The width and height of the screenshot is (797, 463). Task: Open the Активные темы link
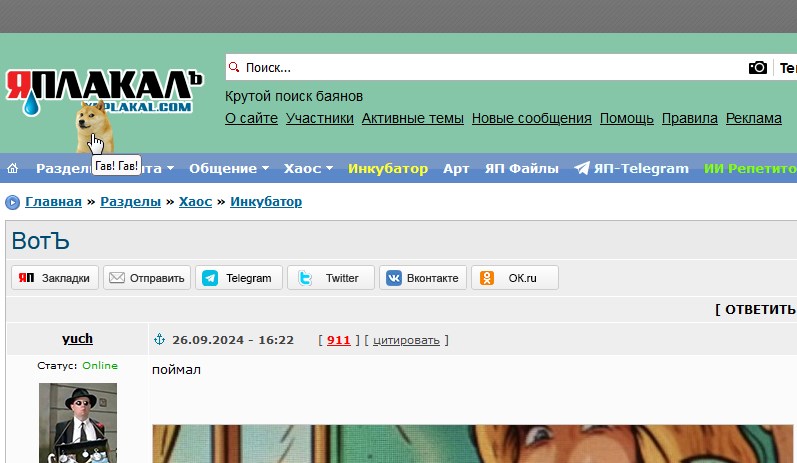(413, 118)
